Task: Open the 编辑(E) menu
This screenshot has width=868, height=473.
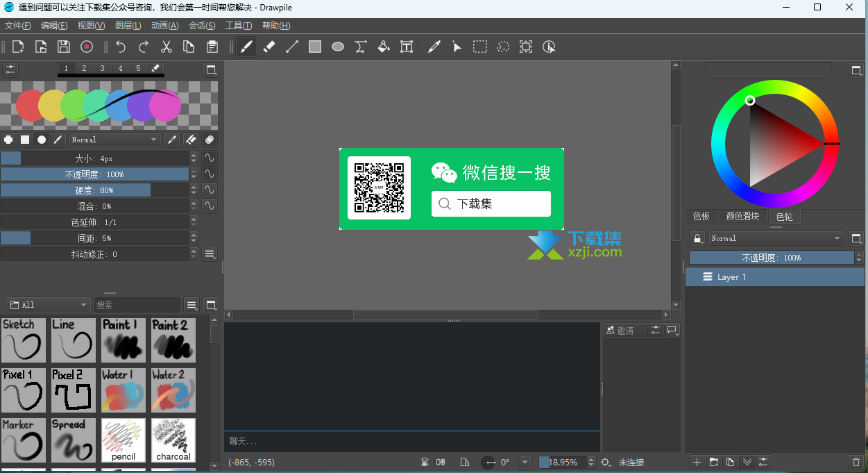Action: point(54,26)
